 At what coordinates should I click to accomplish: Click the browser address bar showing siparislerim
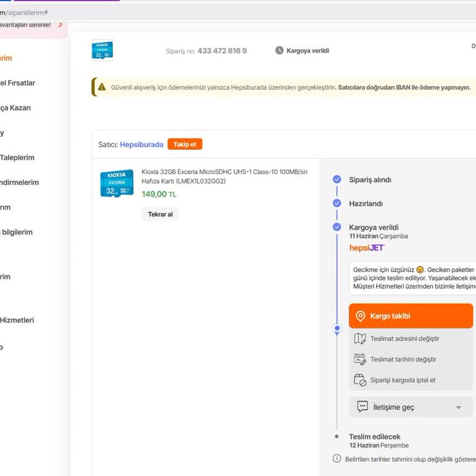click(x=186, y=12)
